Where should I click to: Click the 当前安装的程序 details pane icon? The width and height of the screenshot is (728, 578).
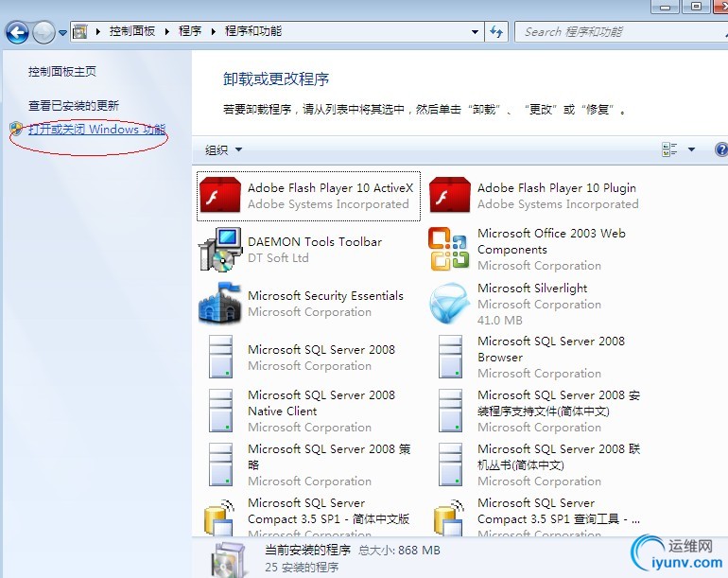[229, 559]
